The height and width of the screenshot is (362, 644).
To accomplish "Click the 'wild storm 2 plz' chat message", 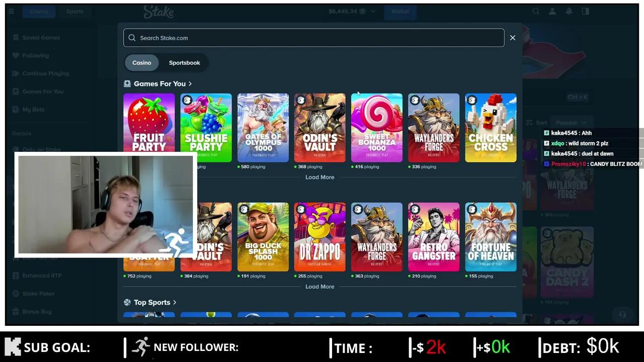I will click(x=588, y=143).
